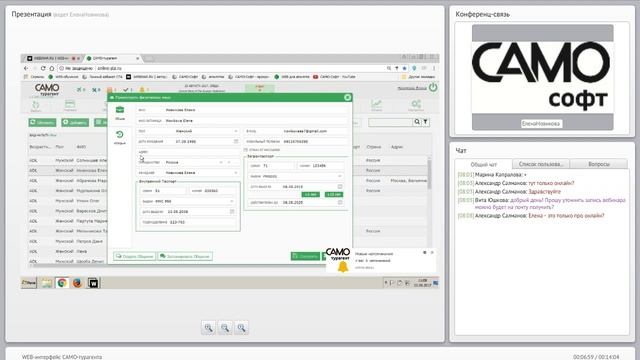Open the Вопросы chat tab
This screenshot has width=640, height=360.
coord(599,164)
